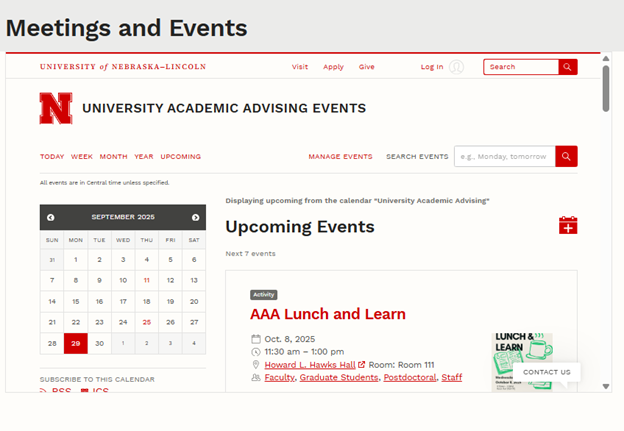Click in the search events input field
Image resolution: width=624 pixels, height=431 pixels.
(x=504, y=157)
